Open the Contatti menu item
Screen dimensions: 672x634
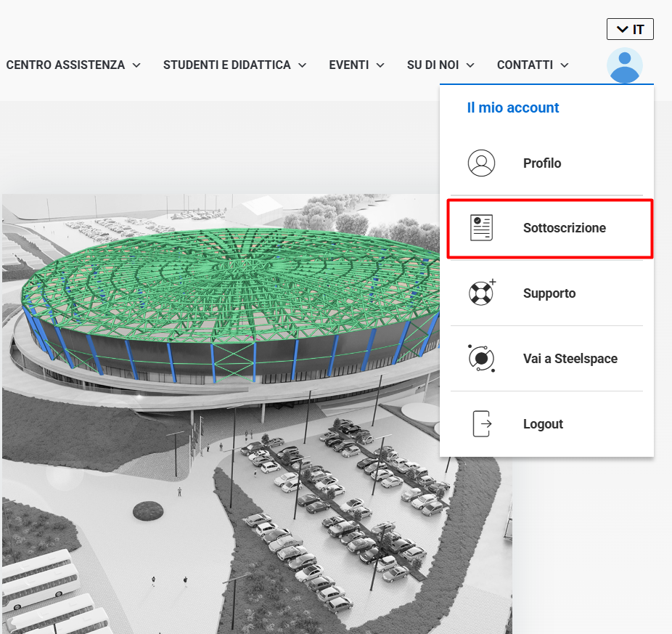[525, 65]
